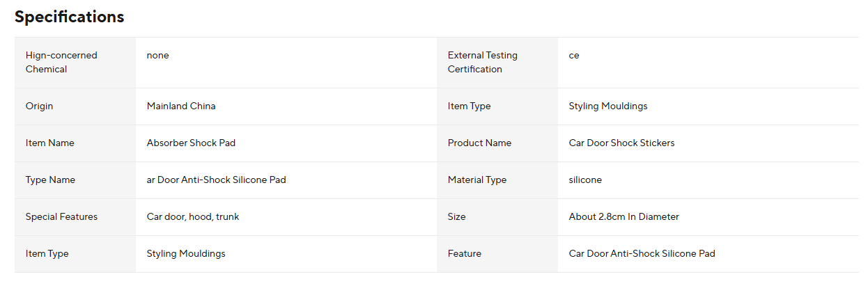The width and height of the screenshot is (868, 286).
Task: Select the Origin label cell
Action: pyautogui.click(x=75, y=106)
